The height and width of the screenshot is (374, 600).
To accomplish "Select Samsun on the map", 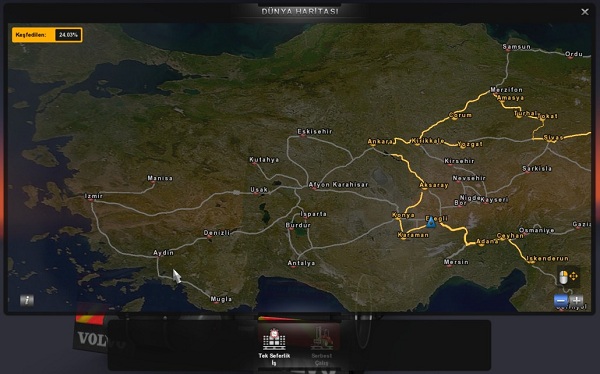I will click(517, 47).
